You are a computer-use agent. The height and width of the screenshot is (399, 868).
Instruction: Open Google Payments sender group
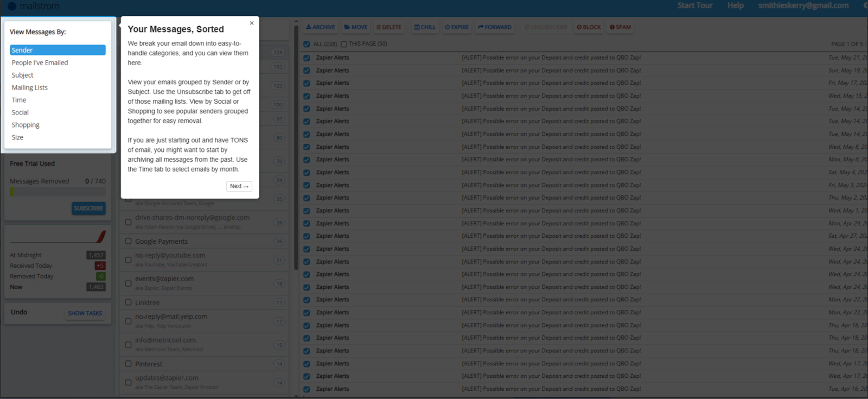(161, 242)
